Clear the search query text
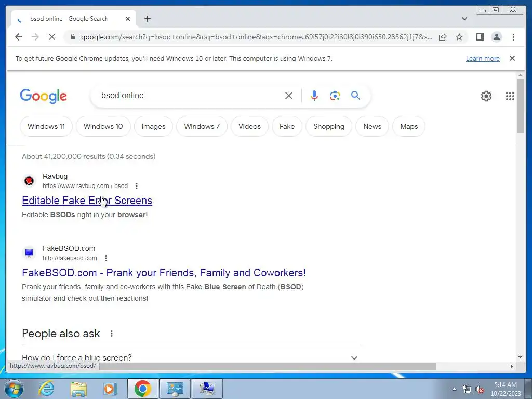532x399 pixels. 289,96
